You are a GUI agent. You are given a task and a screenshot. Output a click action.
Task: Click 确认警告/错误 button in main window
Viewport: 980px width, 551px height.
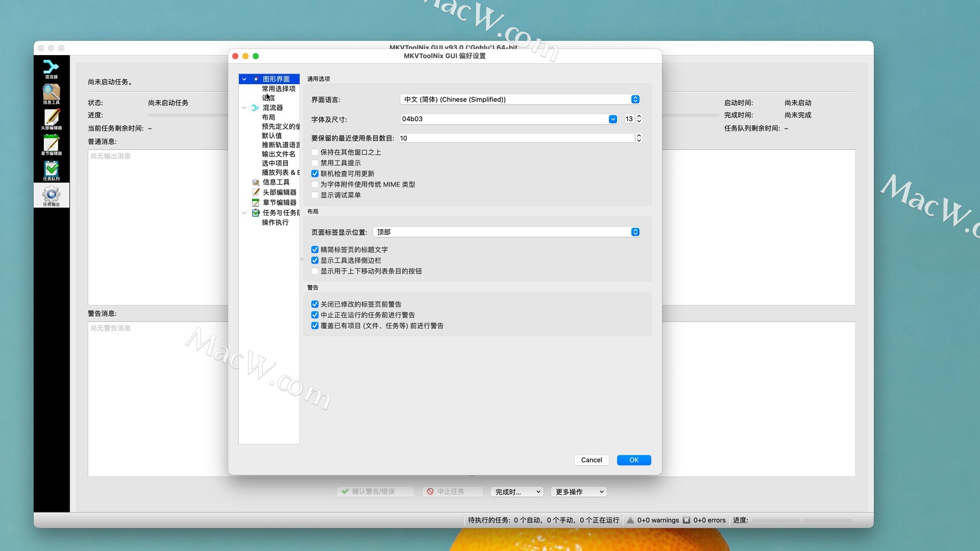375,492
